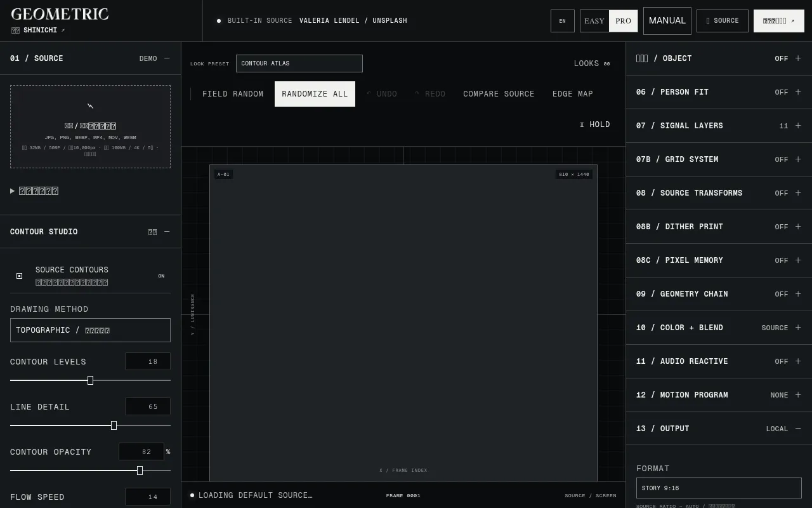This screenshot has height=508, width=812.
Task: Expand the 09 / Geometry Chain section
Action: 719,294
